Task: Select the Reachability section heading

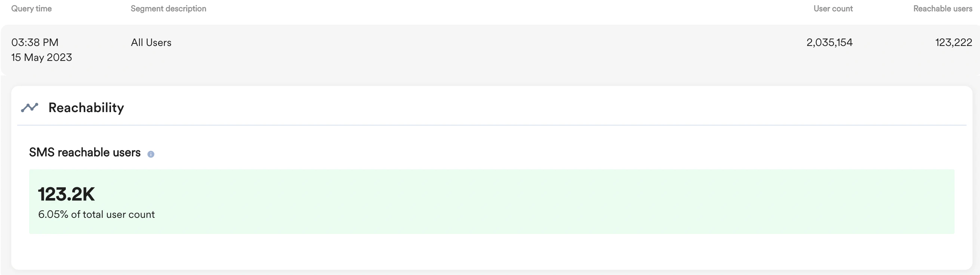Action: (x=86, y=108)
